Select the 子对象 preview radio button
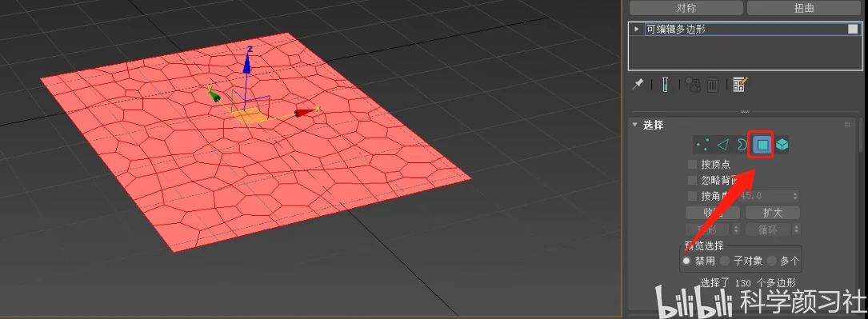Image resolution: width=868 pixels, height=319 pixels. coord(725,261)
